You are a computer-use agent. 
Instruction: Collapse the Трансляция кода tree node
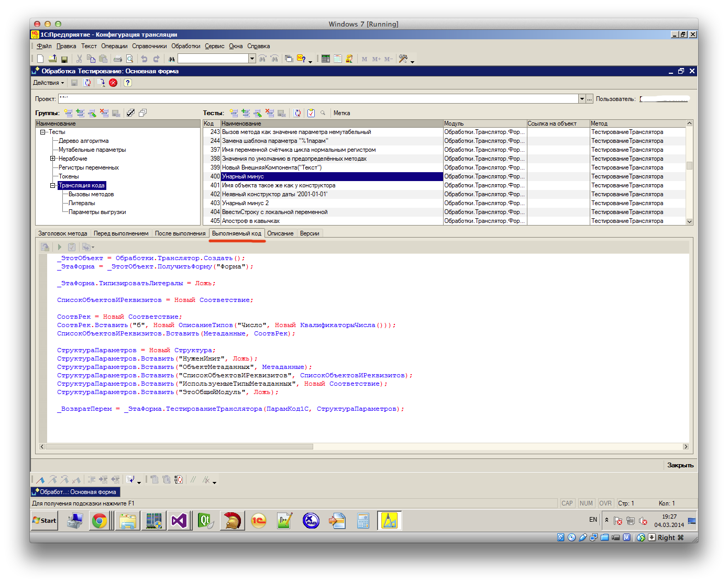pyautogui.click(x=52, y=185)
